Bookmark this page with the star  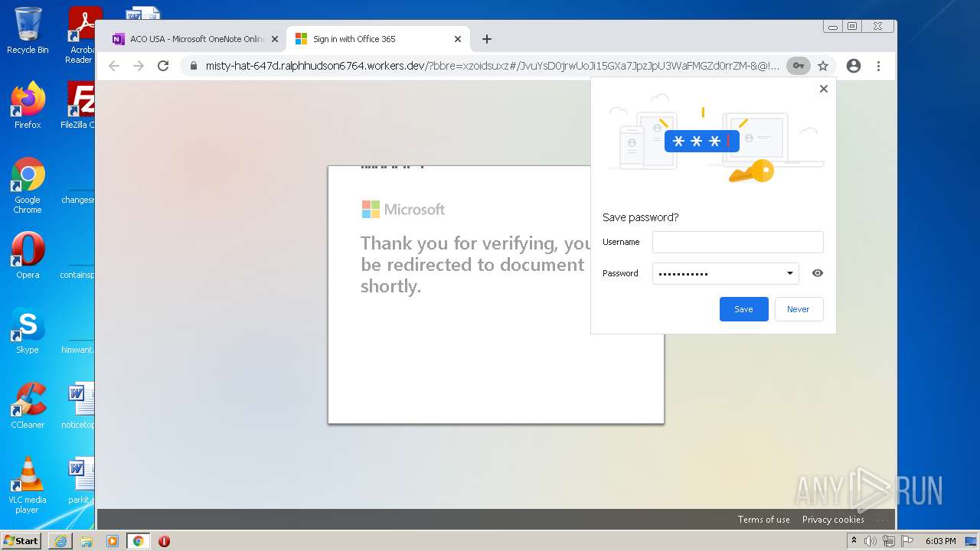tap(823, 66)
